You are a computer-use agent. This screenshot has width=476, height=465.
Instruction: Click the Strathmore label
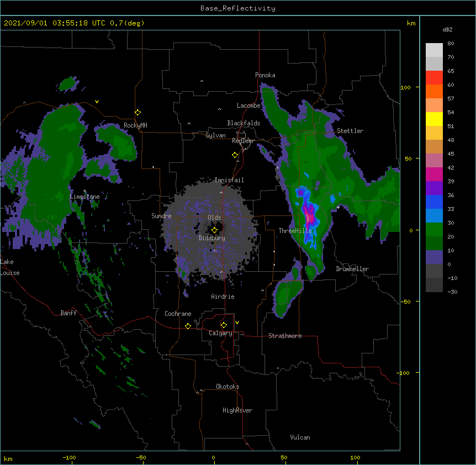pos(285,336)
